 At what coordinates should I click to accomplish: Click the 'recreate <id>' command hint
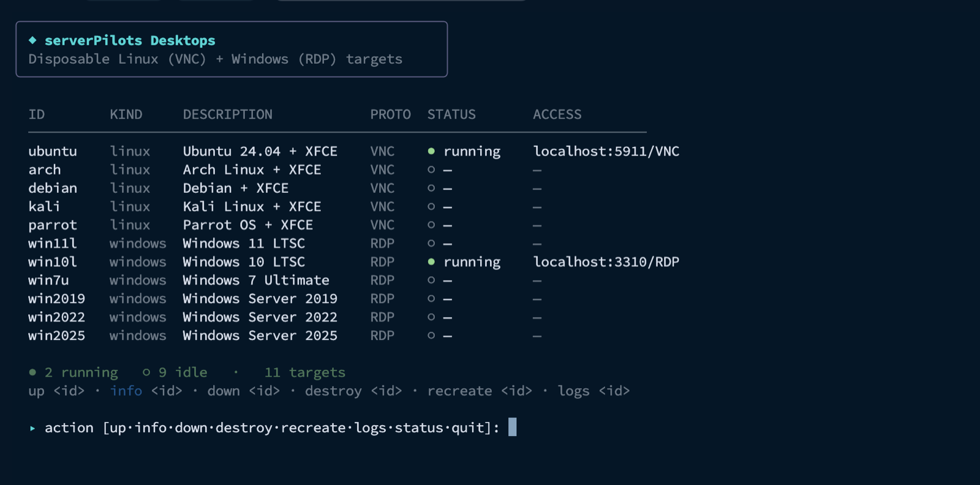pyautogui.click(x=480, y=391)
